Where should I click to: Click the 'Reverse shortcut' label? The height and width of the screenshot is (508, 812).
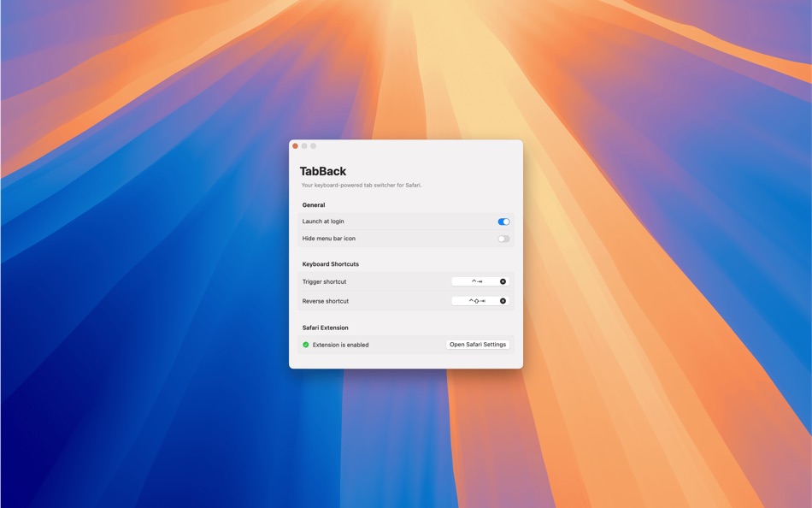point(325,301)
